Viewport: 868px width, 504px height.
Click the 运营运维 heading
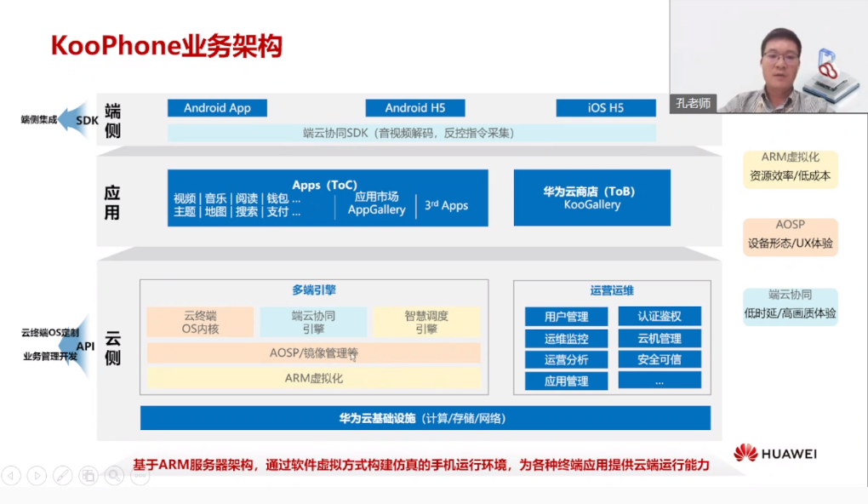pyautogui.click(x=612, y=291)
